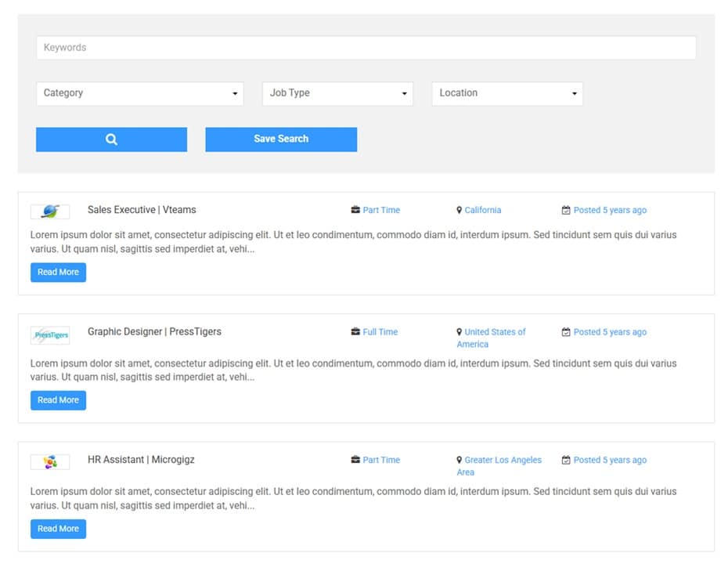This screenshot has height=564, width=728.
Task: Open HR Assistant | Microgigz job title
Action: (x=141, y=460)
